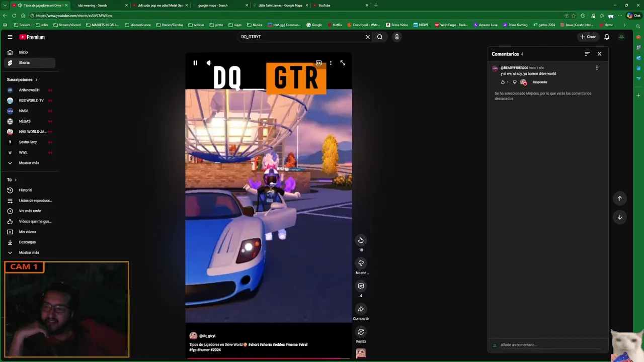Open Descargas in the sidebar

(x=30, y=242)
